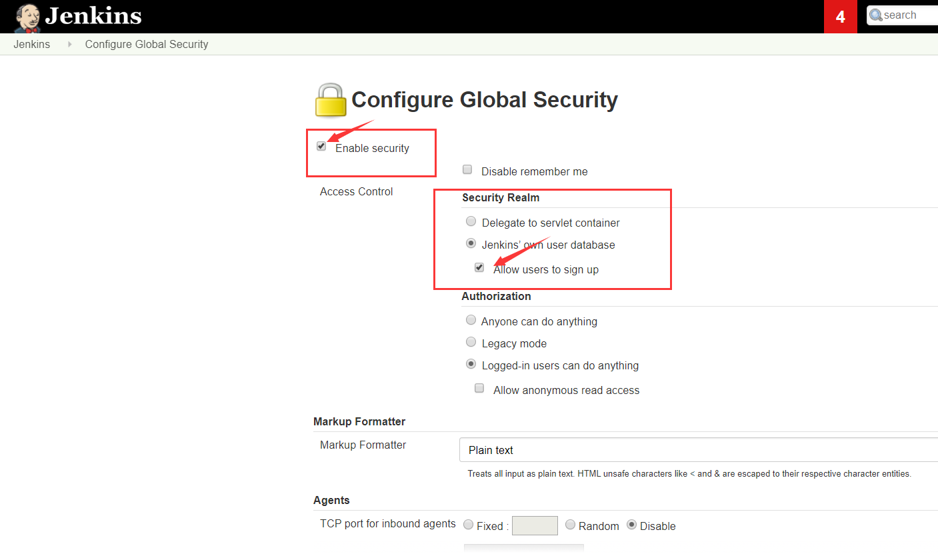Open the Markup Formatter Plain text dropdown
The height and width of the screenshot is (560, 938).
tap(699, 450)
